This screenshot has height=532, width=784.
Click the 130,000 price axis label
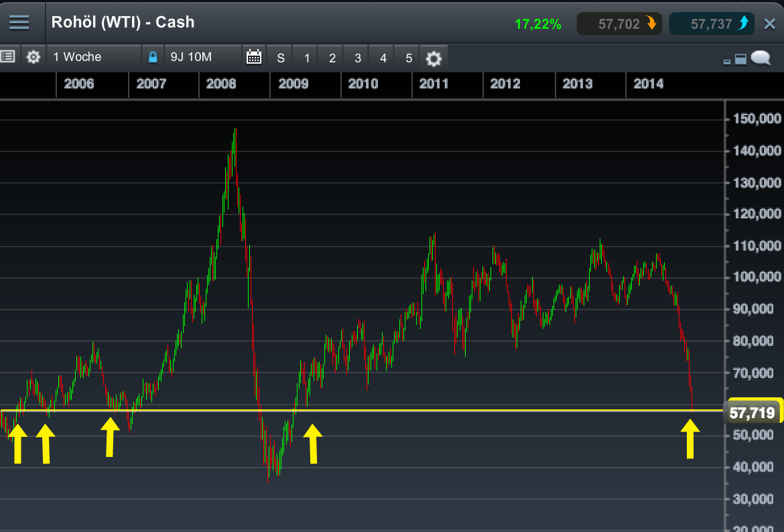[x=757, y=182]
